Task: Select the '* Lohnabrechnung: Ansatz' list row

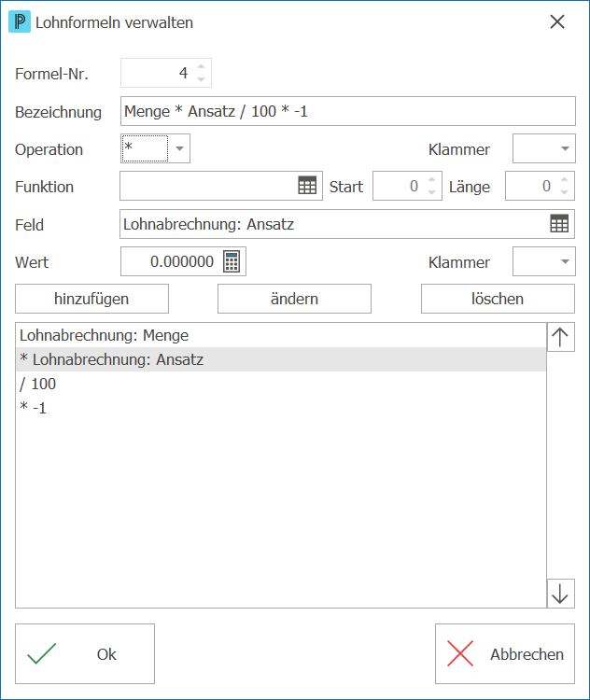Action: pos(281,359)
